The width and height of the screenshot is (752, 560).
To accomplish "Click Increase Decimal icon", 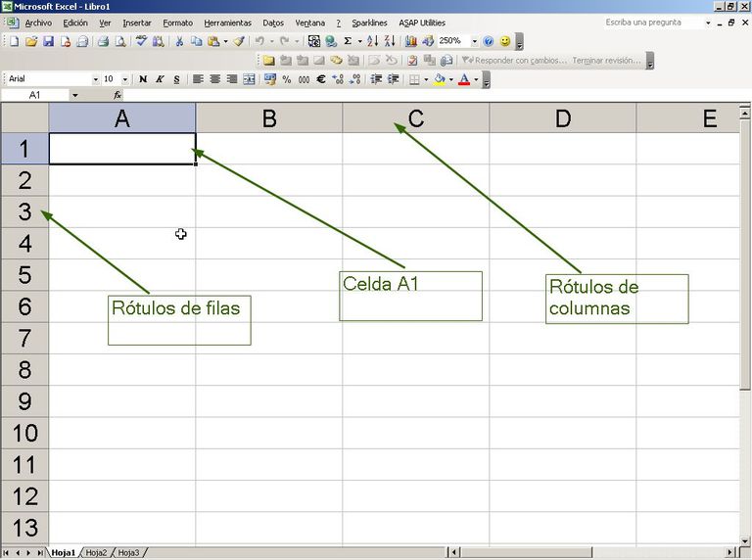I will (338, 79).
